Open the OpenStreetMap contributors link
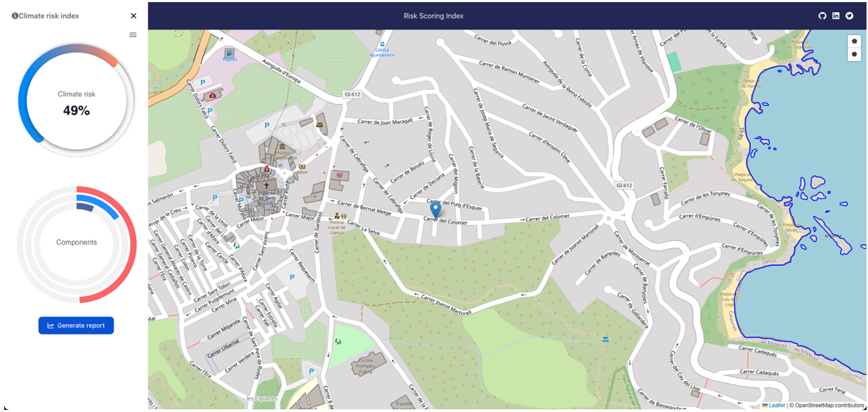The width and height of the screenshot is (868, 412). click(x=829, y=405)
